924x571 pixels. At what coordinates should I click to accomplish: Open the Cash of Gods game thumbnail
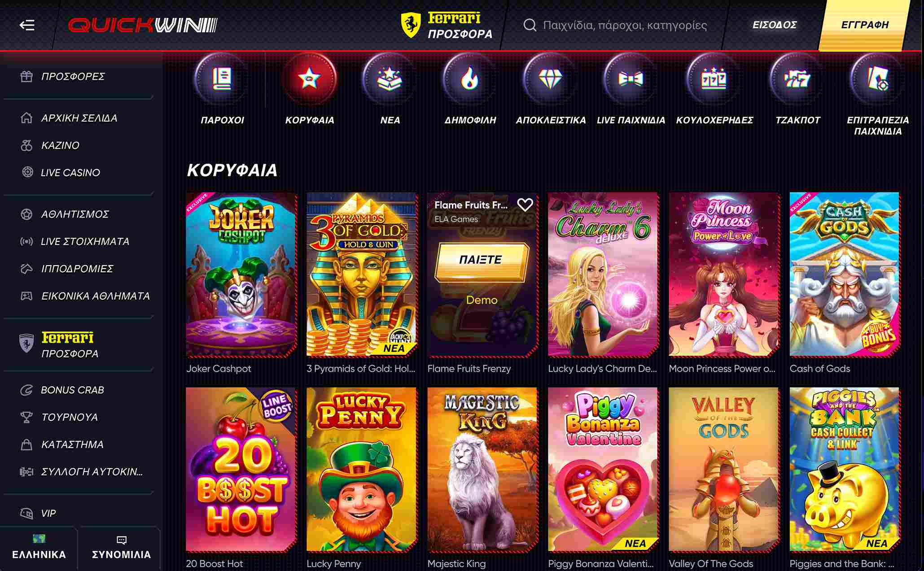(844, 275)
